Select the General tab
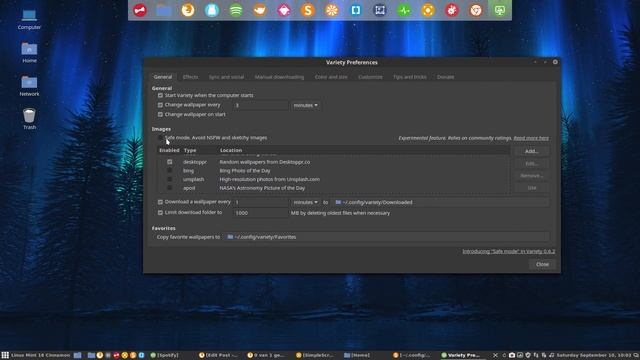This screenshot has width=640, height=360. 162,77
